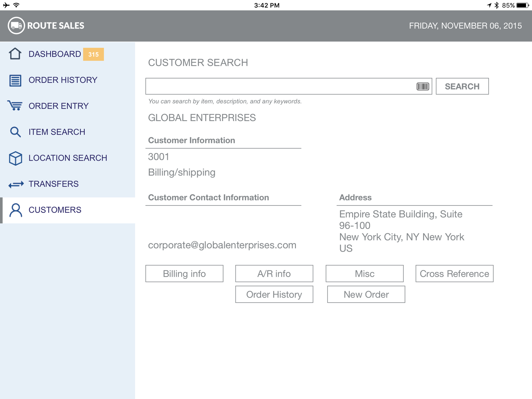The width and height of the screenshot is (532, 399).
Task: Click the Order Entry shopping cart icon
Action: click(15, 106)
